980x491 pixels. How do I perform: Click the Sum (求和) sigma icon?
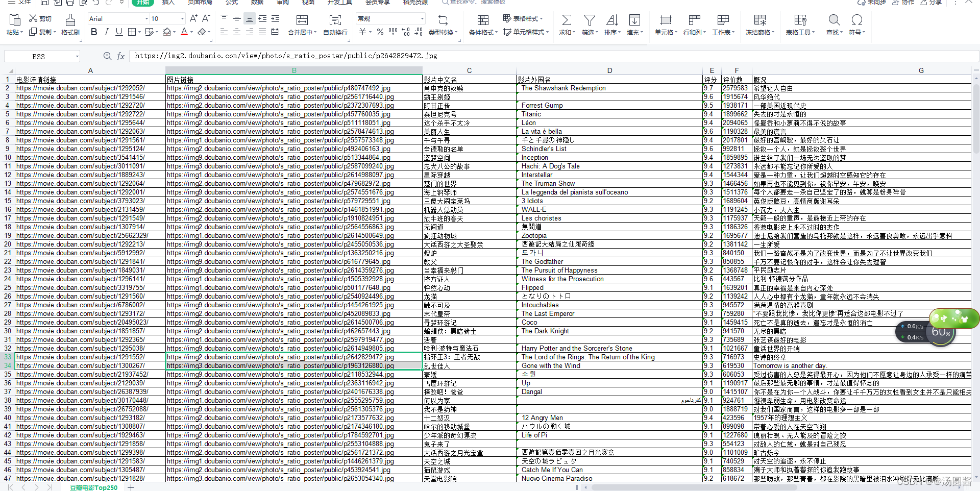[x=567, y=20]
